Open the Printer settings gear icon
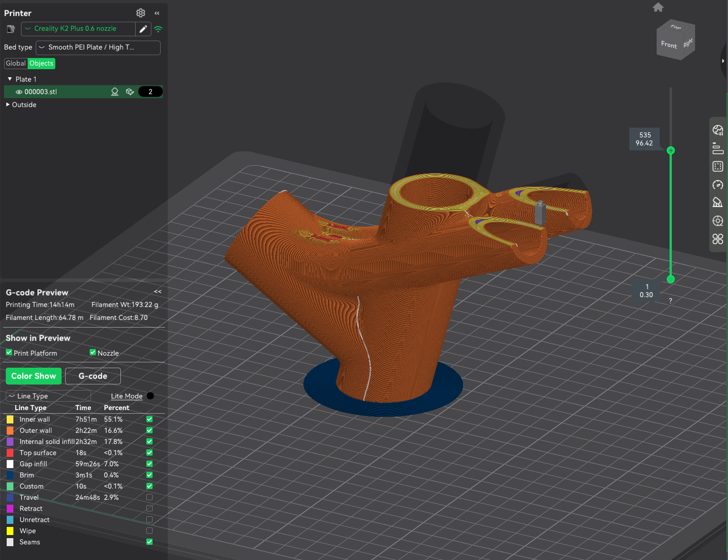The height and width of the screenshot is (560, 728). (141, 13)
